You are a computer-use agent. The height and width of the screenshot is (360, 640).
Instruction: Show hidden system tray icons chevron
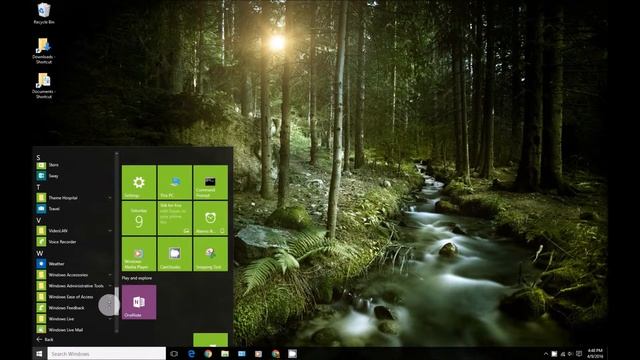click(546, 354)
